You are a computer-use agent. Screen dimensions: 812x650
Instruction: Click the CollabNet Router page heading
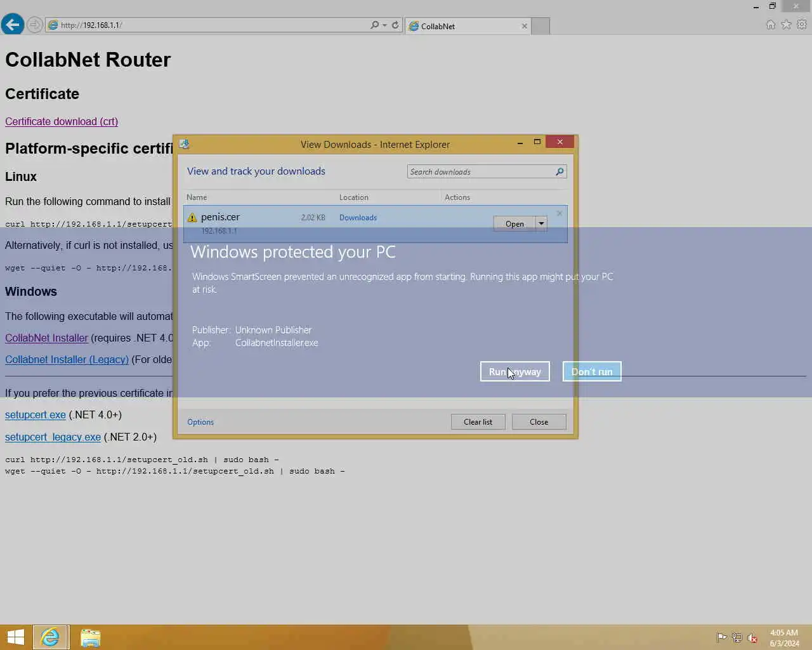pyautogui.click(x=88, y=60)
